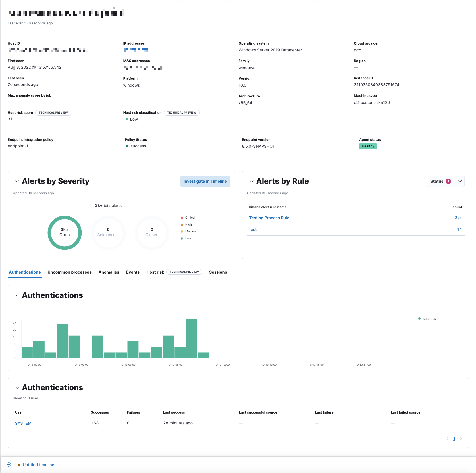The height and width of the screenshot is (473, 476).
Task: Click the previous page arrow in Authentications table
Action: pos(447,439)
